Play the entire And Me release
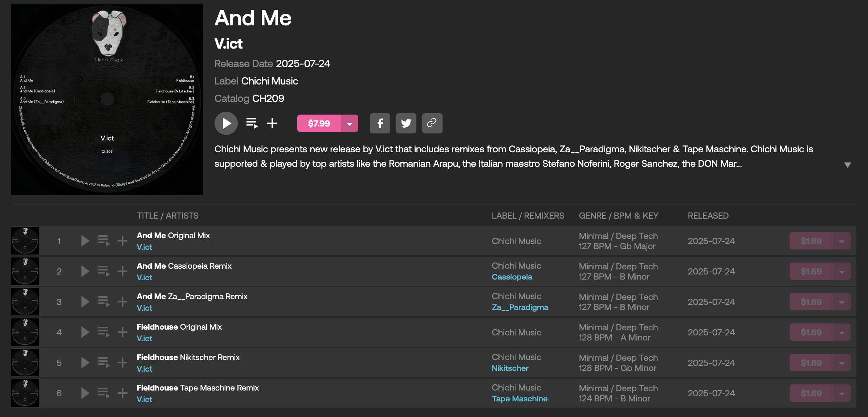The width and height of the screenshot is (868, 417). [226, 123]
